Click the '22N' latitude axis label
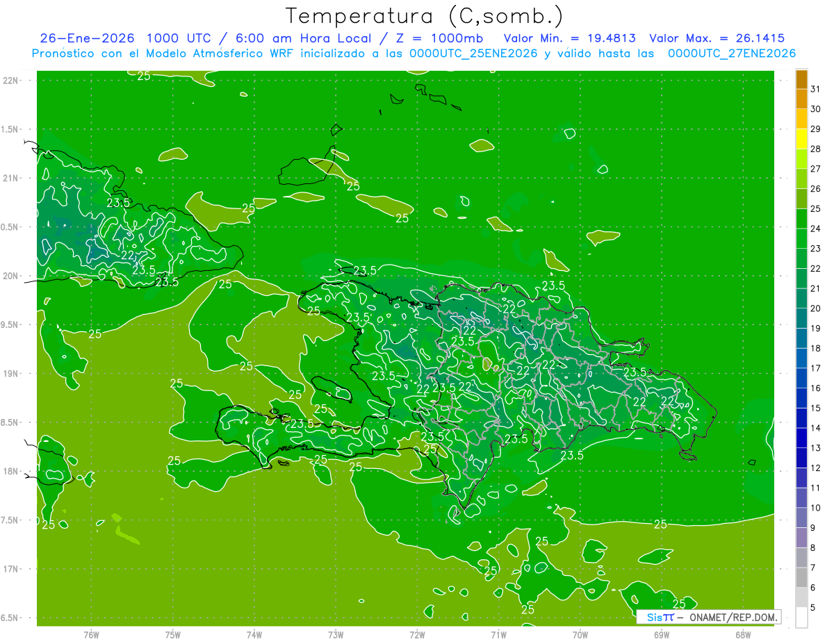 [x=10, y=81]
